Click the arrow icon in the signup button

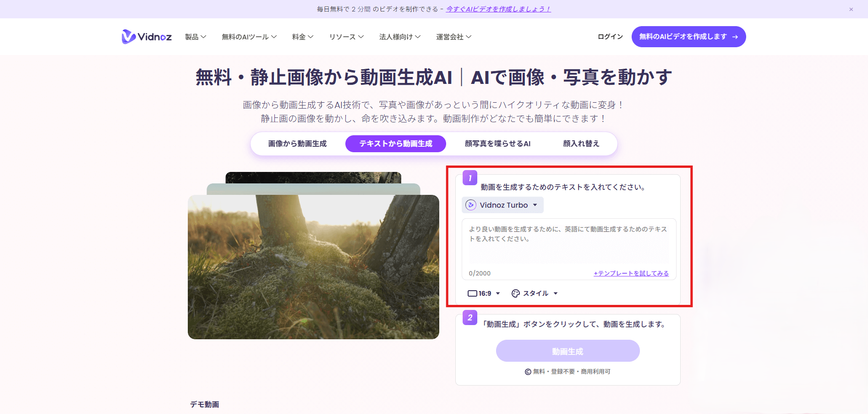click(x=736, y=36)
